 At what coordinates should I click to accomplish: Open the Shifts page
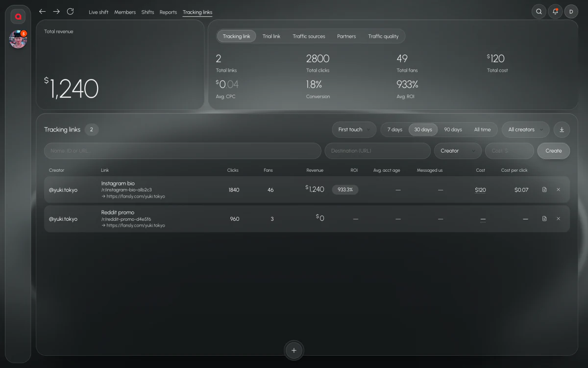pyautogui.click(x=147, y=12)
